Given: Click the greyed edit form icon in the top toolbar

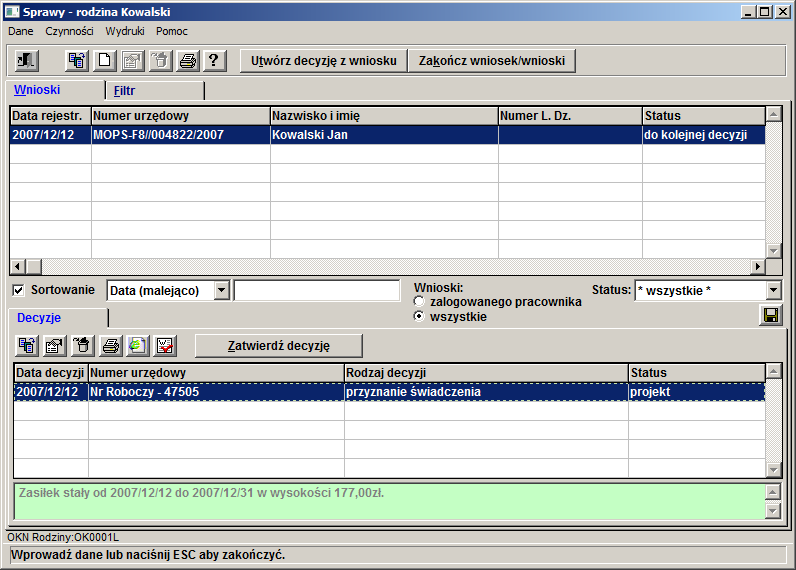Looking at the screenshot, I should (x=132, y=61).
